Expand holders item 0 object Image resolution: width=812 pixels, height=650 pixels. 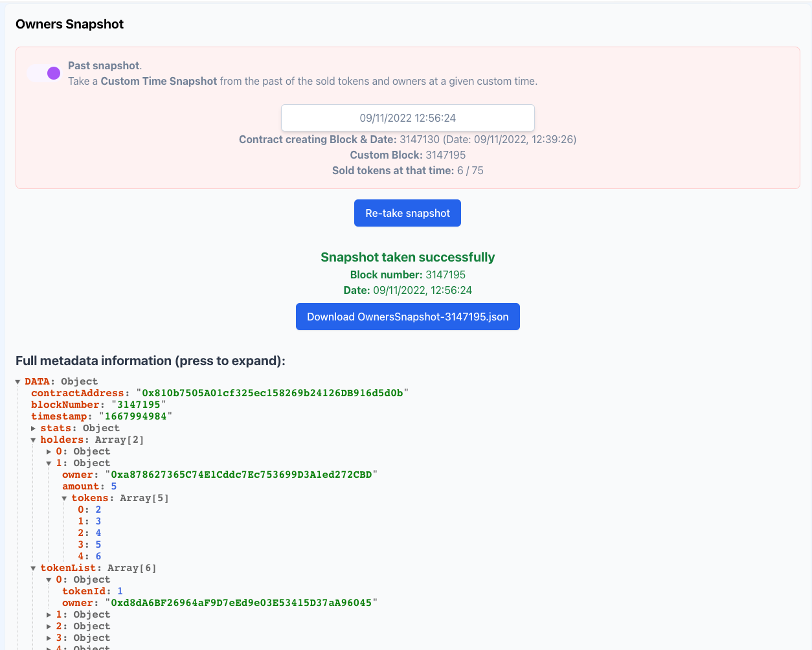click(49, 452)
